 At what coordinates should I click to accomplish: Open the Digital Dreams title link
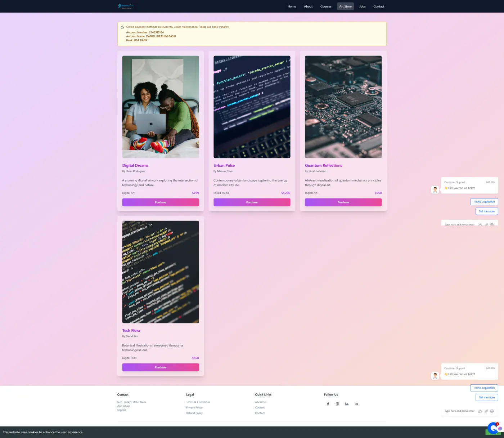coord(135,166)
